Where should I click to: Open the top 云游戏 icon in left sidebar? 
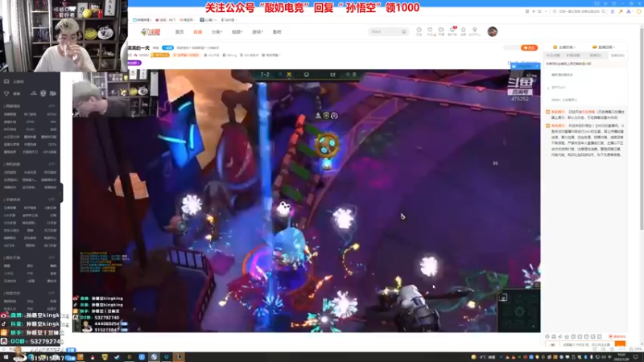[x=6, y=81]
